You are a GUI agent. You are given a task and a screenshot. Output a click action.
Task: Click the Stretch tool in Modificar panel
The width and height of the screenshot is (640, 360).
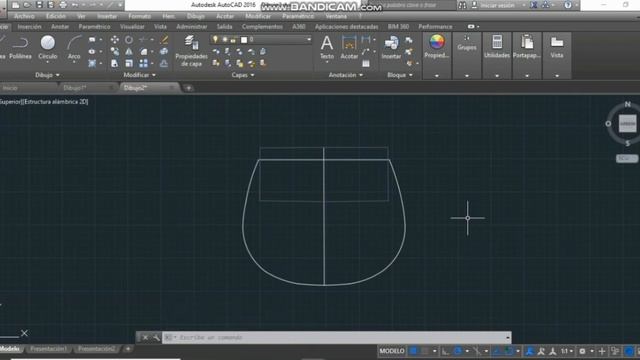point(115,63)
